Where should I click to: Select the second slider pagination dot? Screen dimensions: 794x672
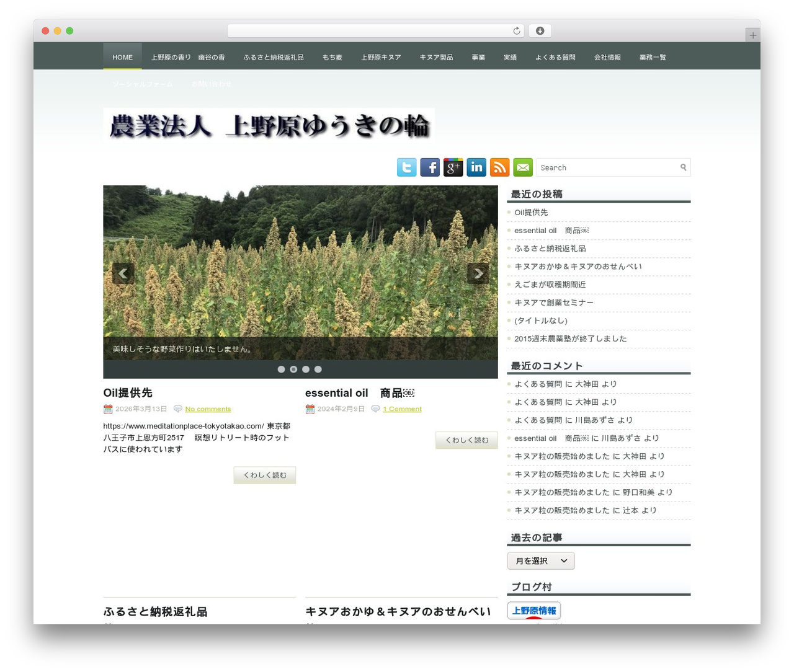(293, 369)
